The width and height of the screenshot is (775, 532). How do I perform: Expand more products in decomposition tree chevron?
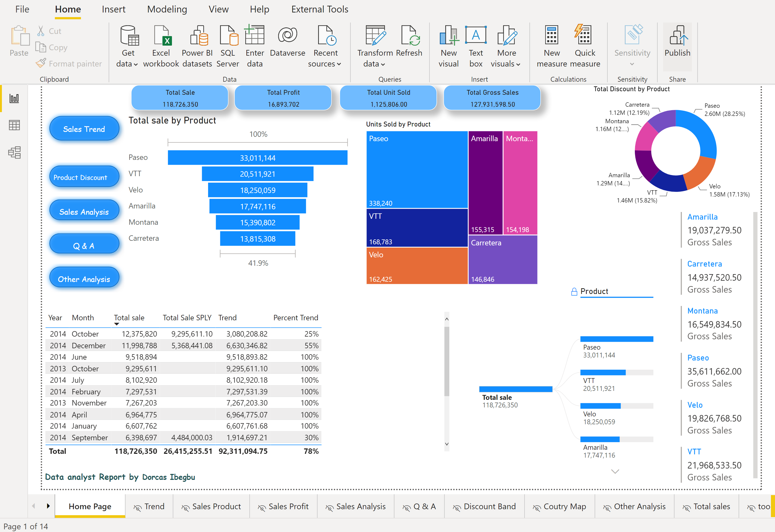615,471
